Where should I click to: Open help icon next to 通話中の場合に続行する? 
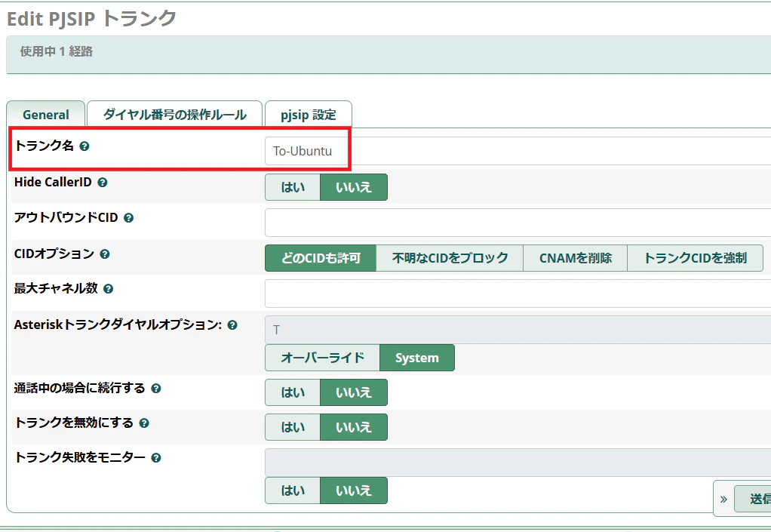tap(156, 389)
